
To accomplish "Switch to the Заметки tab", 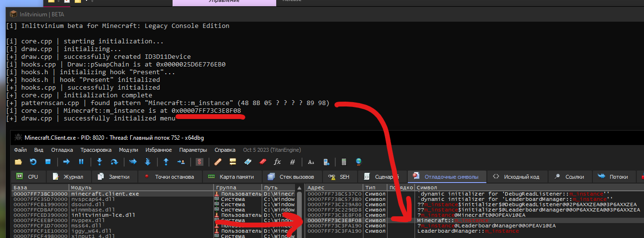I will [115, 177].
